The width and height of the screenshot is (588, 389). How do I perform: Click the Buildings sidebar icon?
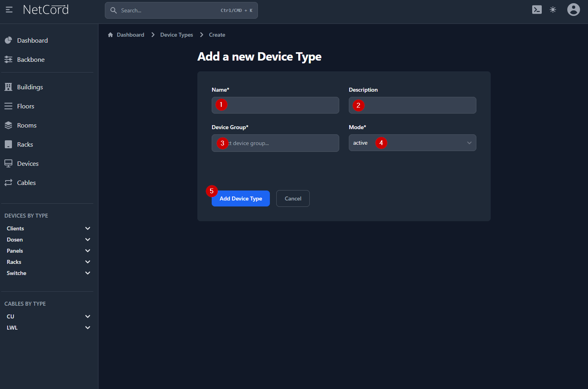pos(8,87)
